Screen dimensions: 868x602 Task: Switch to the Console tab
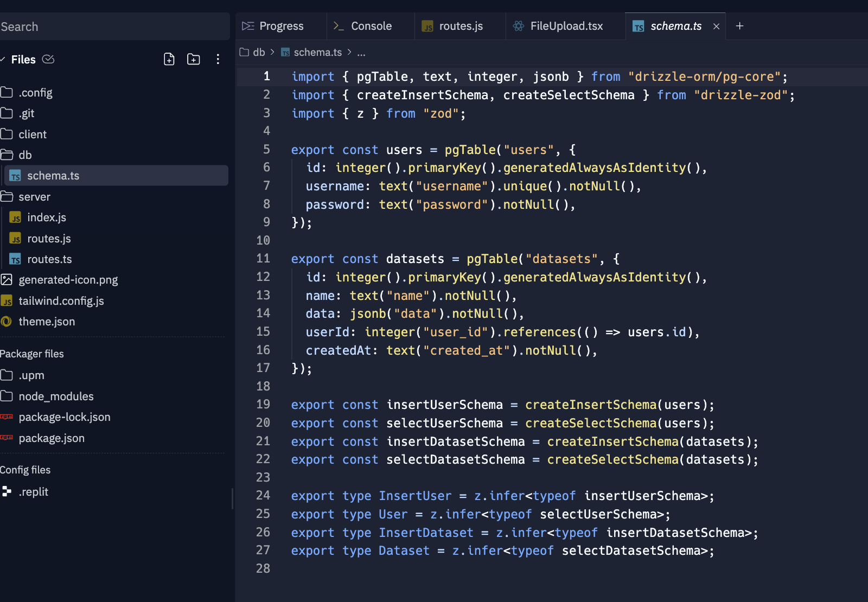pos(371,26)
